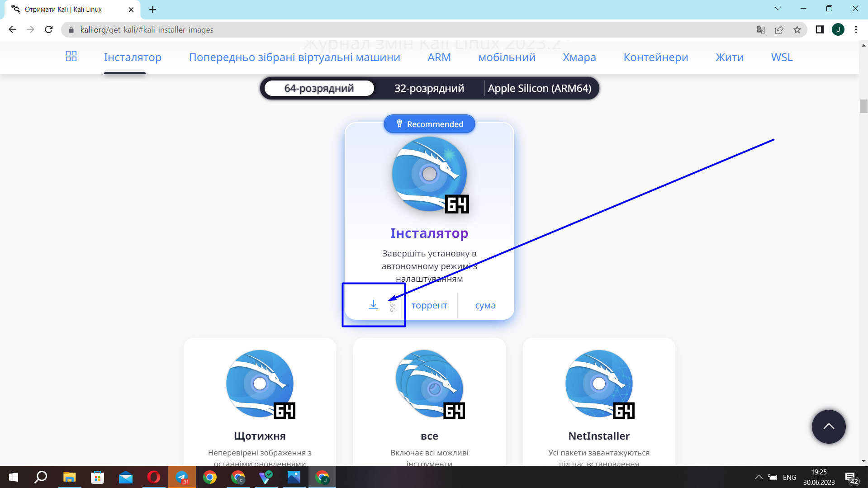Viewport: 868px width, 488px height.
Task: Go back using browser back arrow
Action: coord(12,29)
